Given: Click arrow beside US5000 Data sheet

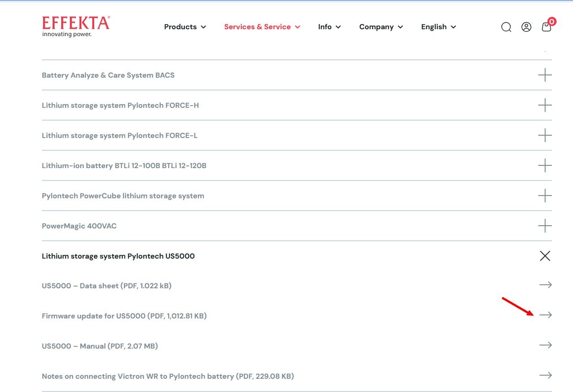Looking at the screenshot, I should [545, 285].
